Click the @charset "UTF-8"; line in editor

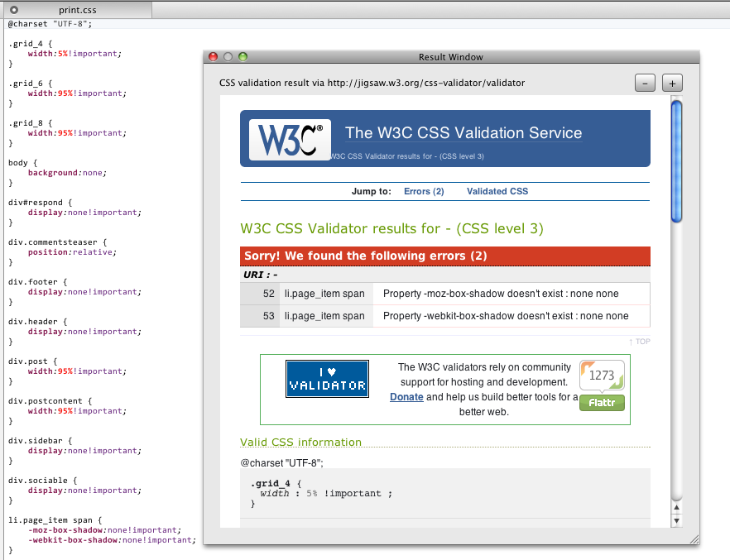pyautogui.click(x=50, y=24)
